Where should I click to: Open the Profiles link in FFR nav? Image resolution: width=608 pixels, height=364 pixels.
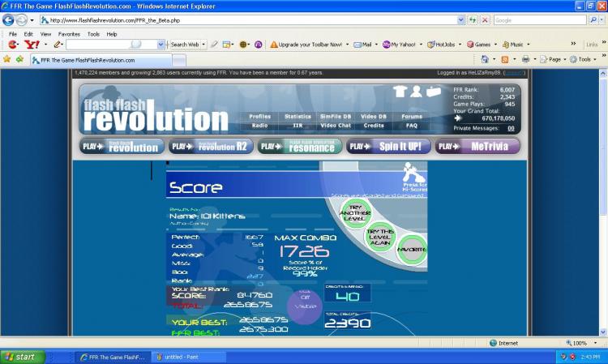259,116
